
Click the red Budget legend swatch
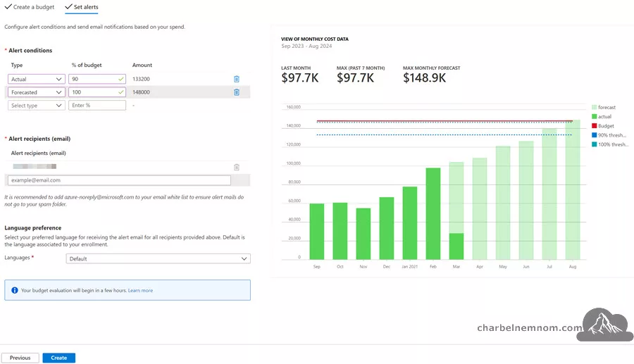[594, 125]
